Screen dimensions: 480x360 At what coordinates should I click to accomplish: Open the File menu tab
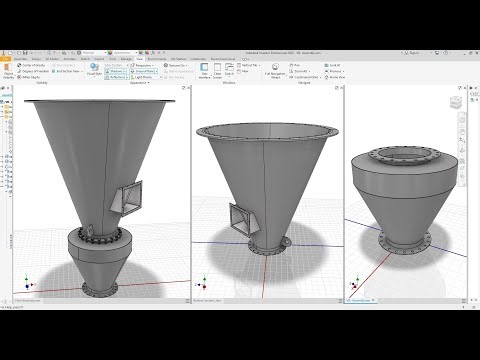(5, 59)
